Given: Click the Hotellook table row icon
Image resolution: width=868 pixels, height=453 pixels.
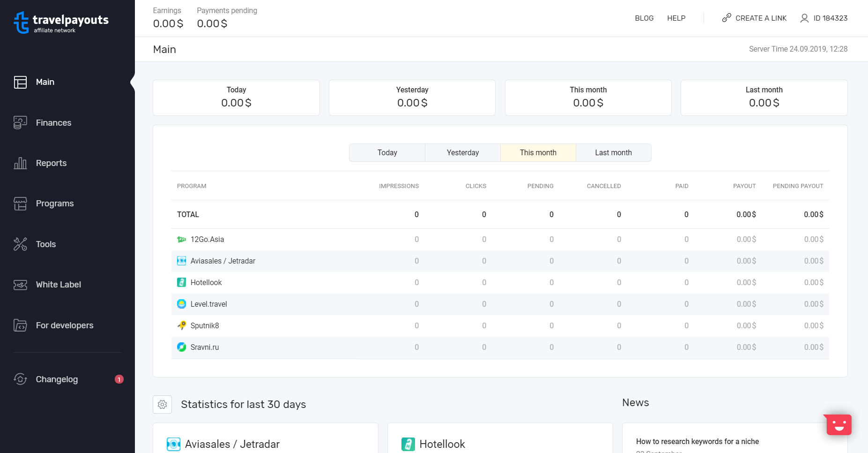Looking at the screenshot, I should 182,282.
